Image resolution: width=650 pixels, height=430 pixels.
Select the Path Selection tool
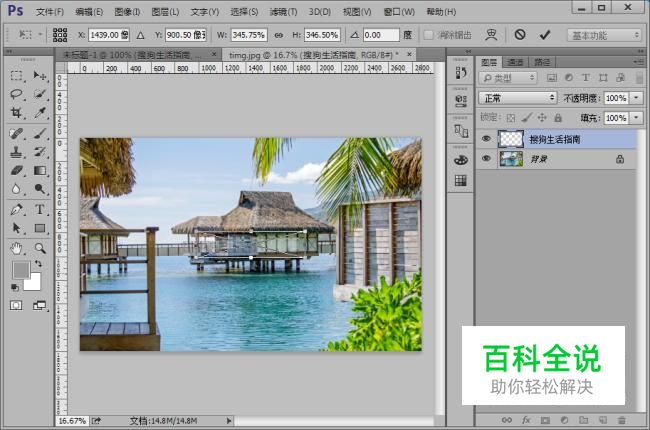(x=16, y=228)
